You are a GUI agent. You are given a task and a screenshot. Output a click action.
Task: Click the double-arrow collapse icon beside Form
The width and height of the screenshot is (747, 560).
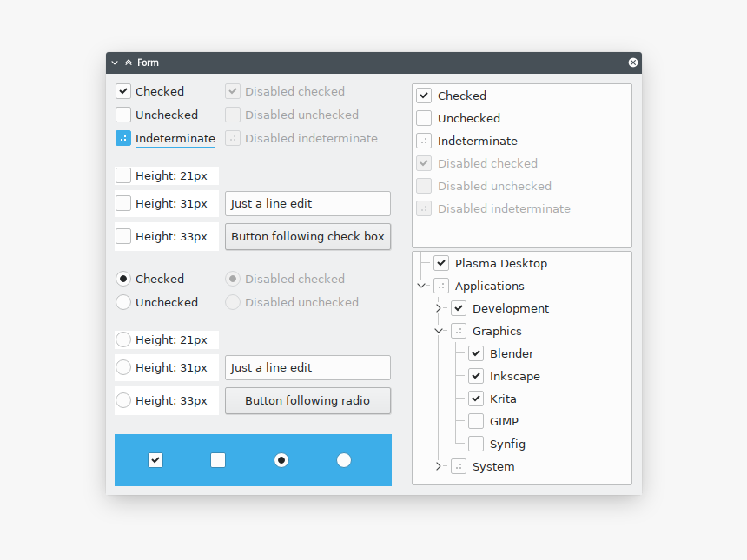tap(127, 63)
